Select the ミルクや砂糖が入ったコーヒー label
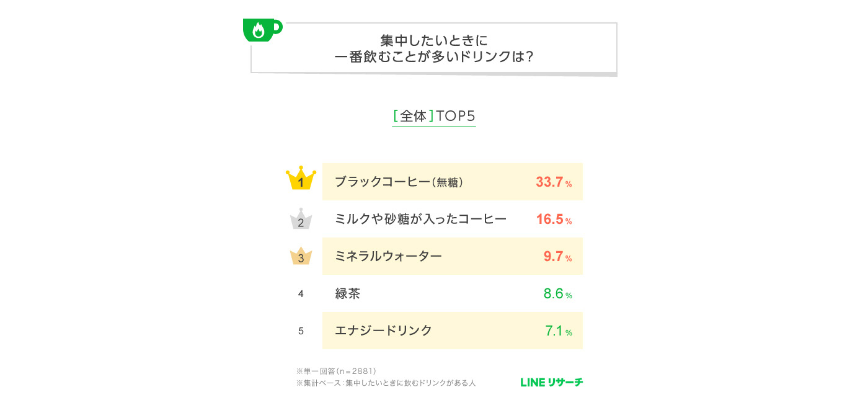The width and height of the screenshot is (868, 418). [x=420, y=219]
